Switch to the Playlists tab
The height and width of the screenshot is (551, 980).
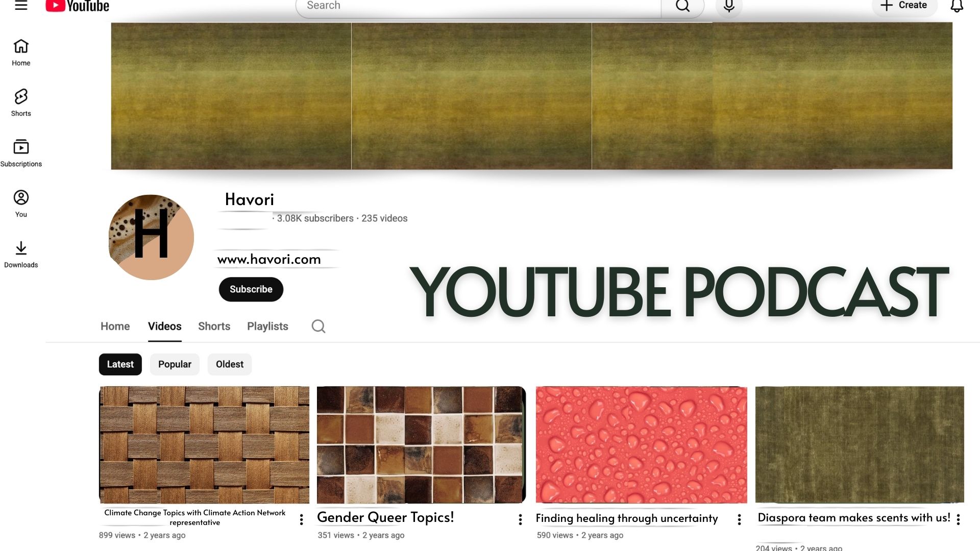(x=267, y=327)
